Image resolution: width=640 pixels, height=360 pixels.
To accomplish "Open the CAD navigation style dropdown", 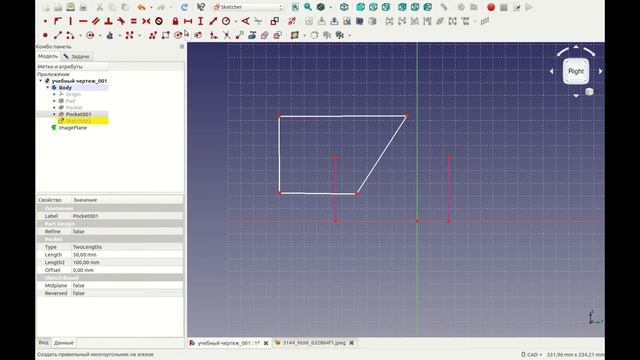I will 531,355.
